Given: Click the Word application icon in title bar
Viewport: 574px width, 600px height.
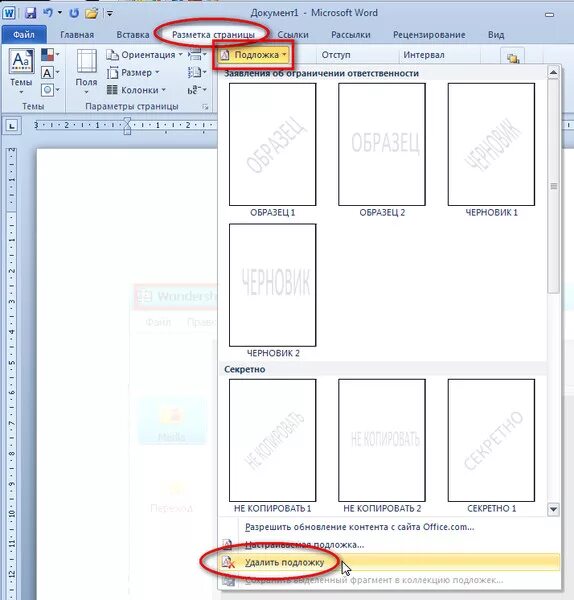Looking at the screenshot, I should coord(8,13).
